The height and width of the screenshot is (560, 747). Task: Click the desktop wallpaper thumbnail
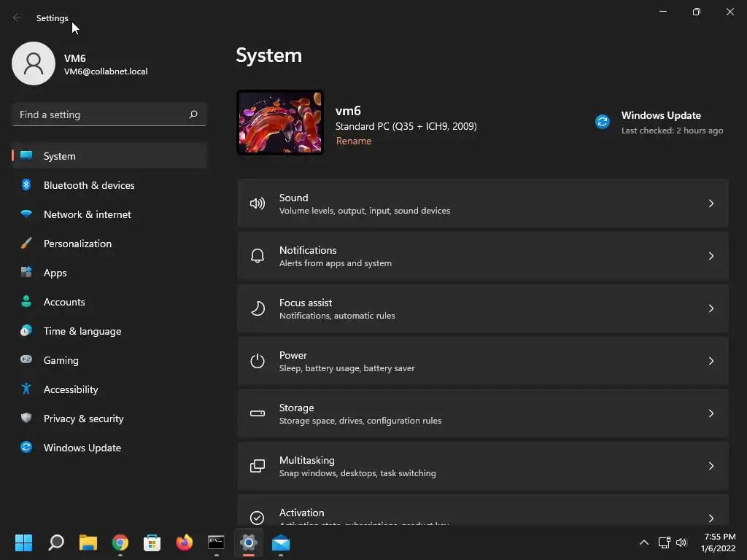pos(280,122)
